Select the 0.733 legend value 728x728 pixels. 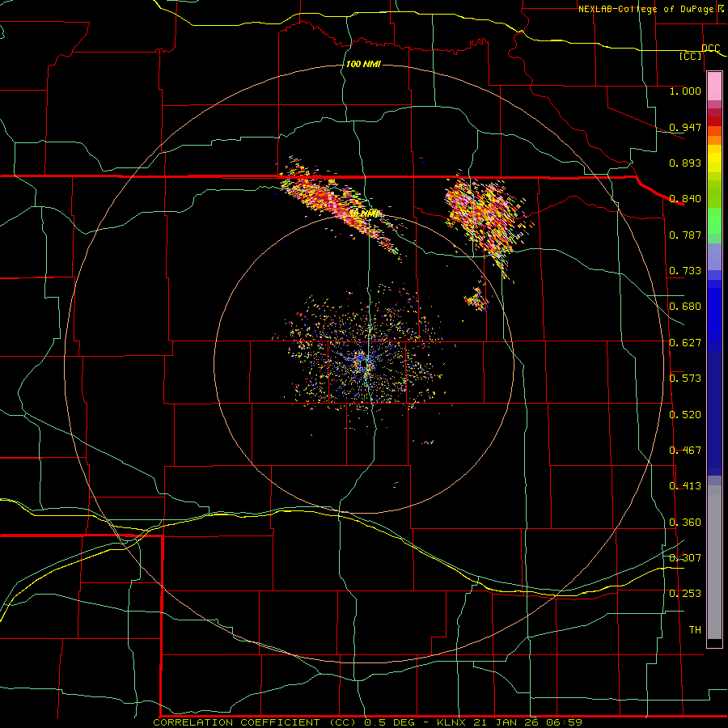point(685,271)
